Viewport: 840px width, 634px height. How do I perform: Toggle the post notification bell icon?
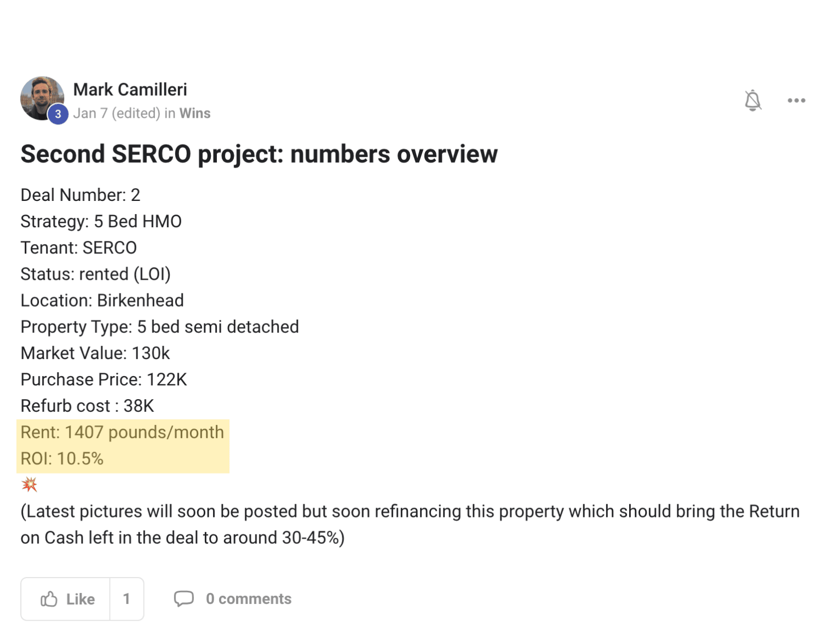point(752,100)
